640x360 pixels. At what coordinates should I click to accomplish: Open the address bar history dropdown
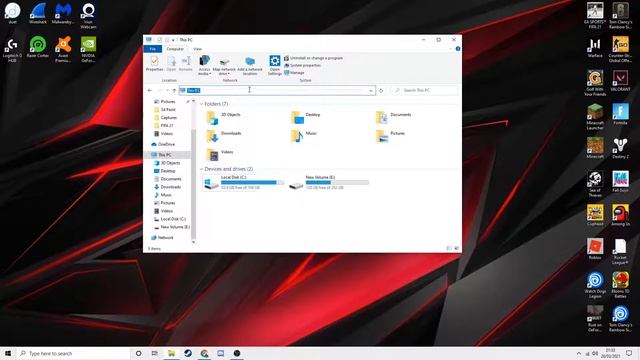pyautogui.click(x=371, y=90)
